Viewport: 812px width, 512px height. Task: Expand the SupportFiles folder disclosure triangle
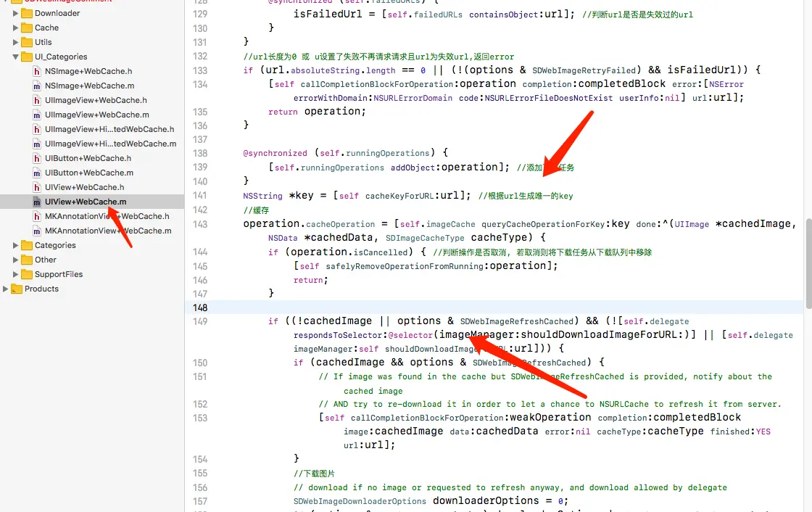(15, 274)
